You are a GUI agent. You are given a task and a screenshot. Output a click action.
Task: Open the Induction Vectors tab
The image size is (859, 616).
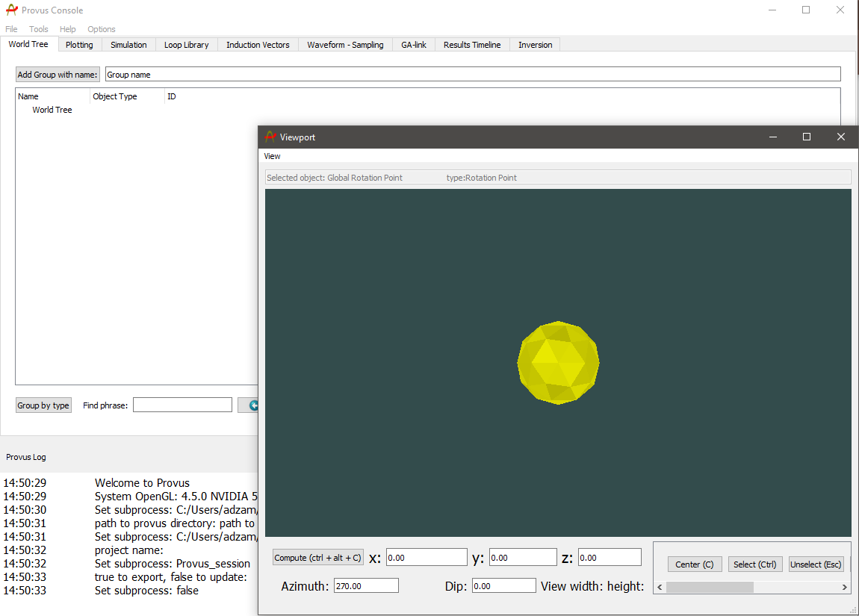tap(258, 45)
